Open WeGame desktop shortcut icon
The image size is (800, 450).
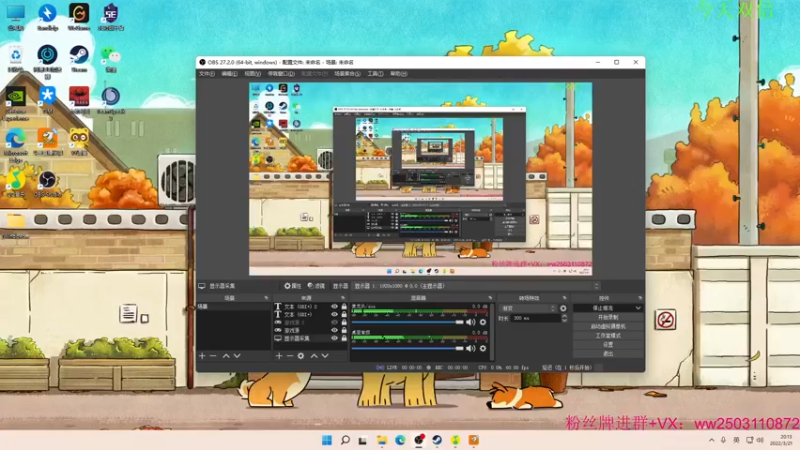(79, 16)
